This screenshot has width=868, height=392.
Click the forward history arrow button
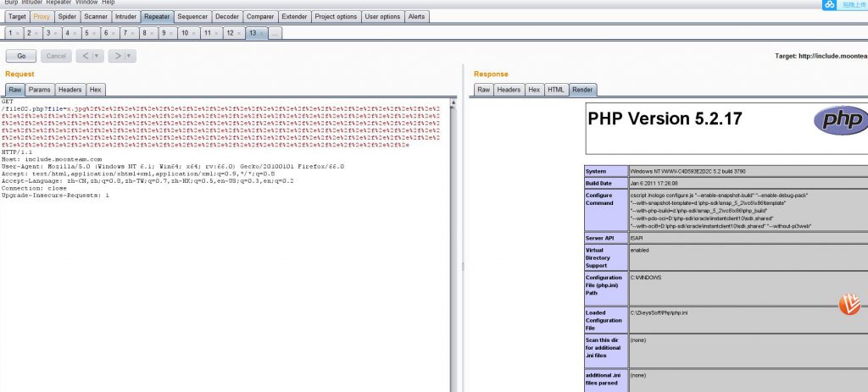click(117, 56)
